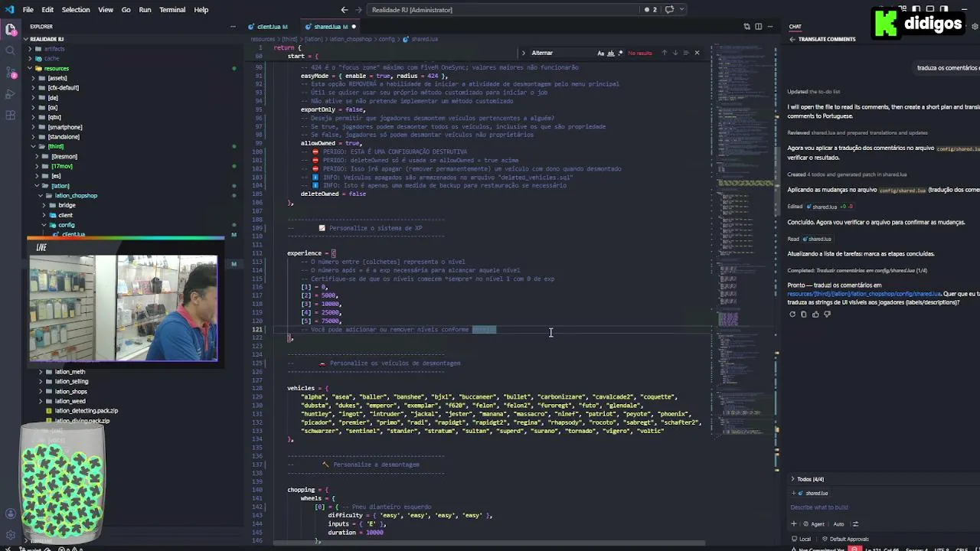Open chat toggle in title bar
Screen dimensions: 980x551
click(x=669, y=10)
